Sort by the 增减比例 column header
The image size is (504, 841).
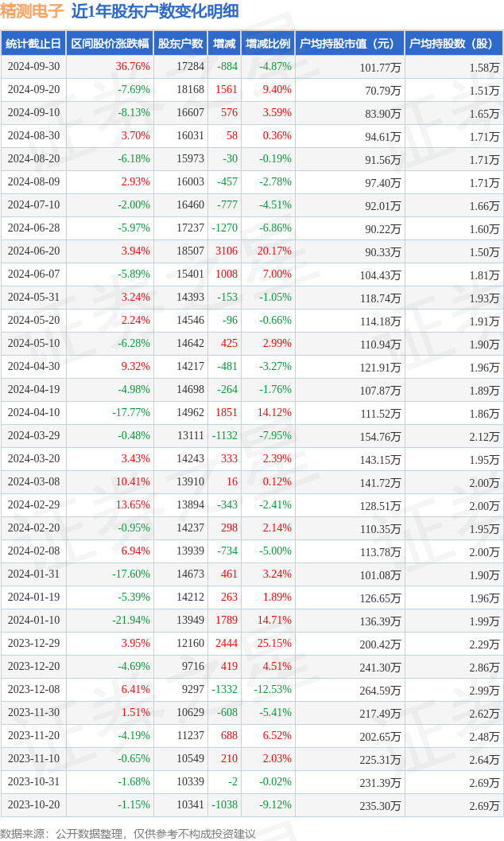tap(268, 44)
